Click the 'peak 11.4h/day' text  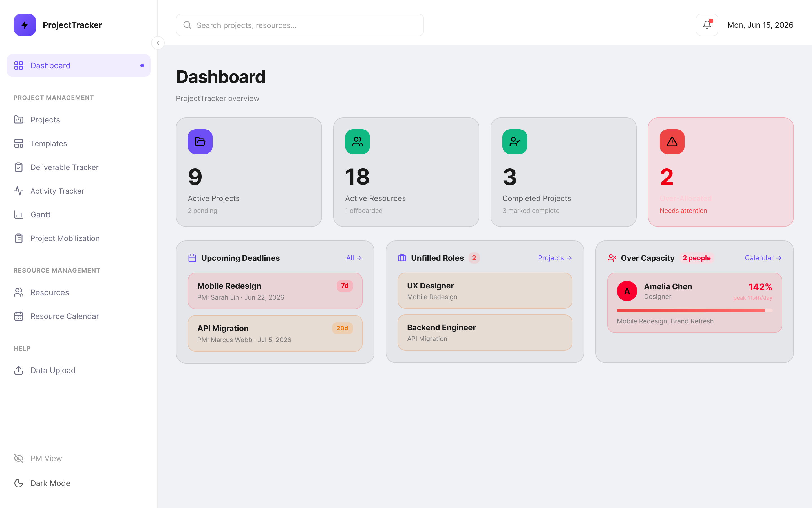click(753, 298)
